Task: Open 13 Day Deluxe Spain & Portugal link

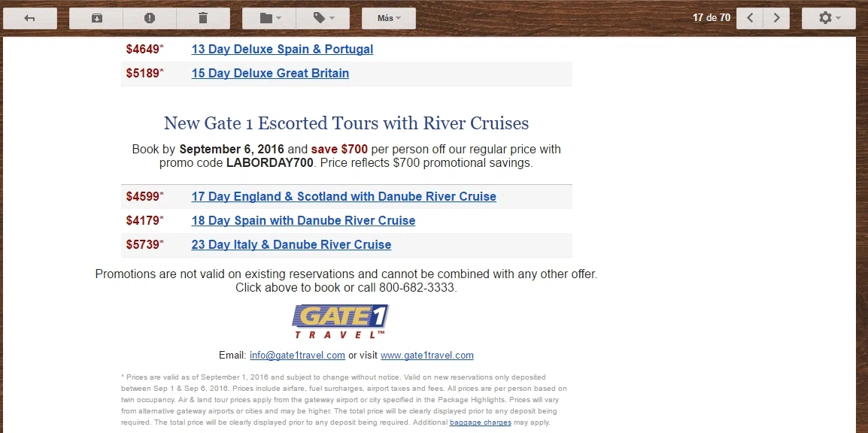Action: pyautogui.click(x=282, y=49)
